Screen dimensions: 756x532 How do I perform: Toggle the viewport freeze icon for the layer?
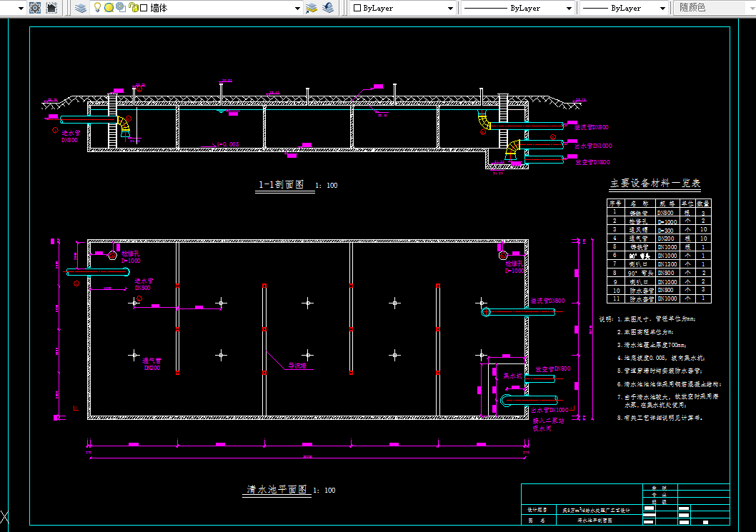point(120,8)
